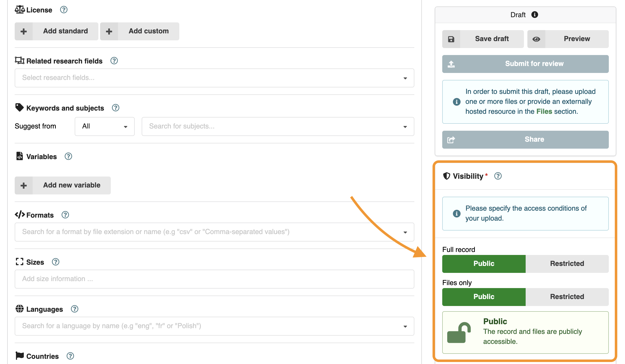This screenshot has height=364, width=625.
Task: Click the Preview button
Action: tap(568, 39)
